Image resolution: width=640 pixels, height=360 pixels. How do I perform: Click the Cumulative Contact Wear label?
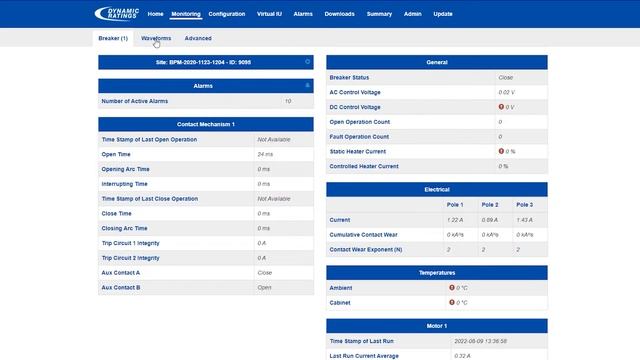click(x=363, y=235)
